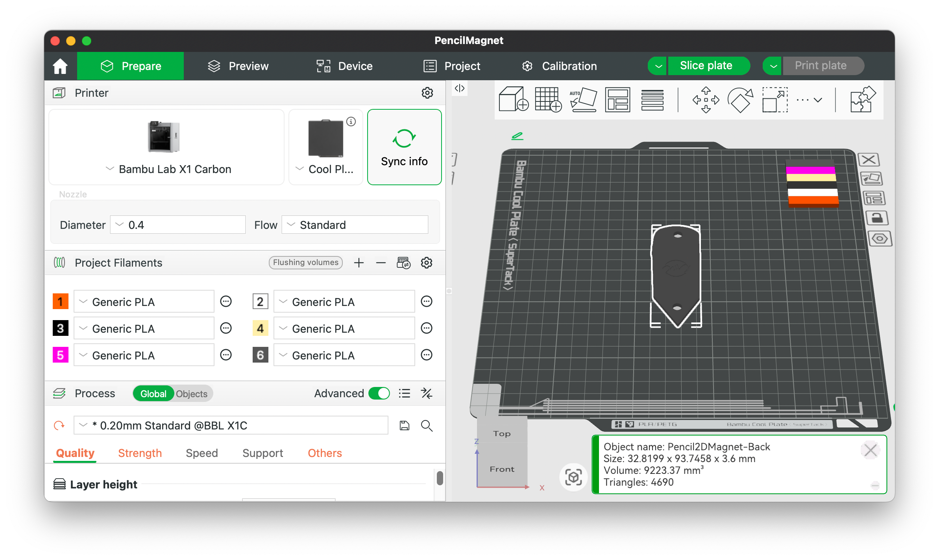Image resolution: width=939 pixels, height=560 pixels.
Task: Arrange objects on this plate
Action: tap(874, 198)
